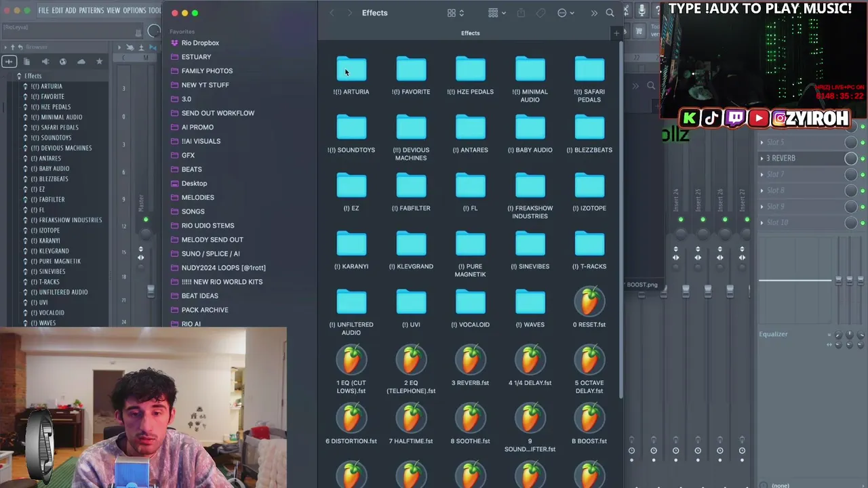Mute Insert 27 with its green LED
This screenshot has height=488, width=868.
[x=747, y=220]
